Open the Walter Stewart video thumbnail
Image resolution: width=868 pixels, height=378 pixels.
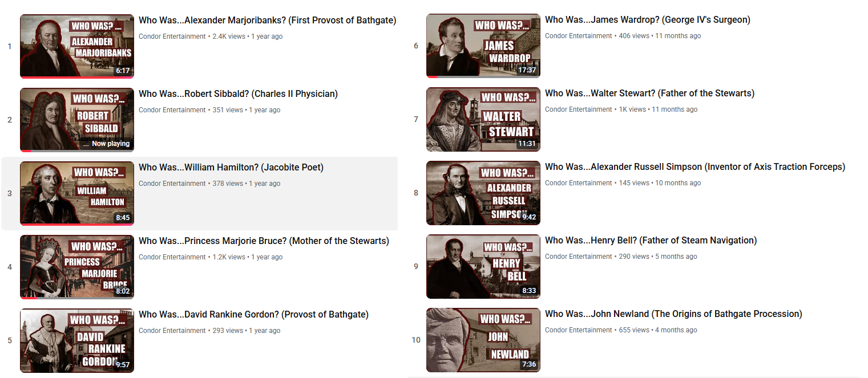pyautogui.click(x=483, y=119)
